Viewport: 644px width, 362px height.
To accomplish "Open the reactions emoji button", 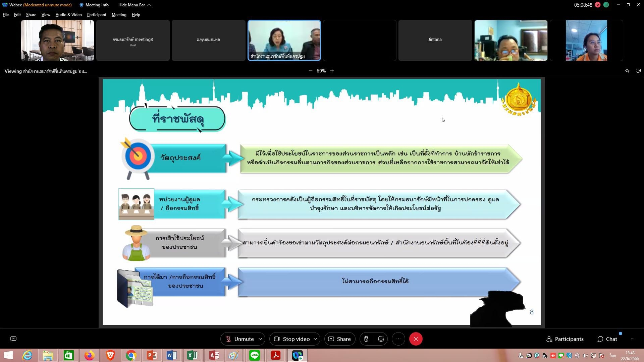I will pyautogui.click(x=381, y=339).
